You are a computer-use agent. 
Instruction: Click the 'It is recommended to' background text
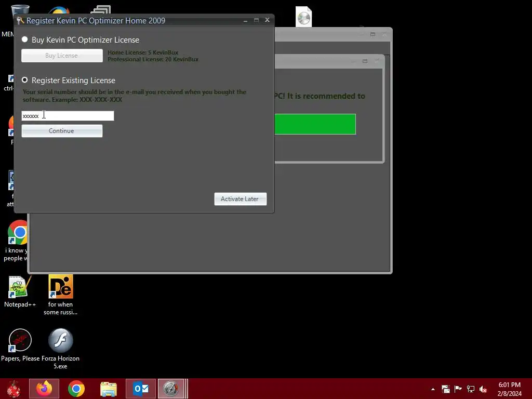[x=326, y=96]
